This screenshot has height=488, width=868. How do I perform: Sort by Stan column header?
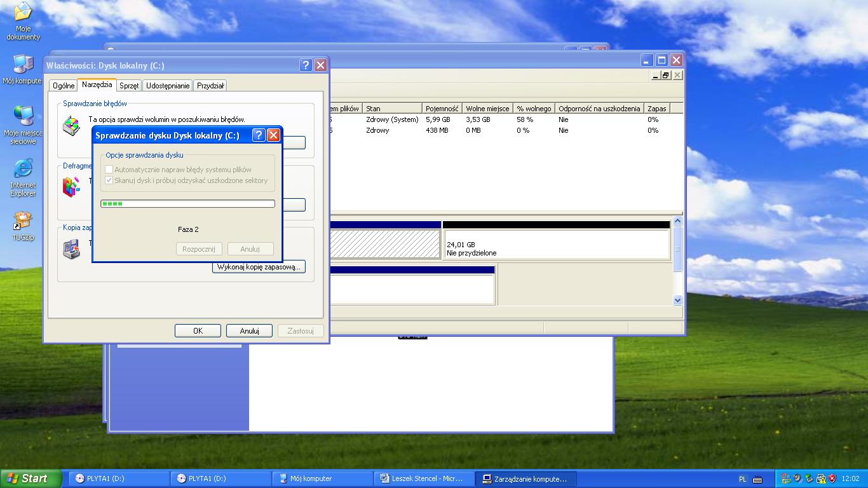392,109
